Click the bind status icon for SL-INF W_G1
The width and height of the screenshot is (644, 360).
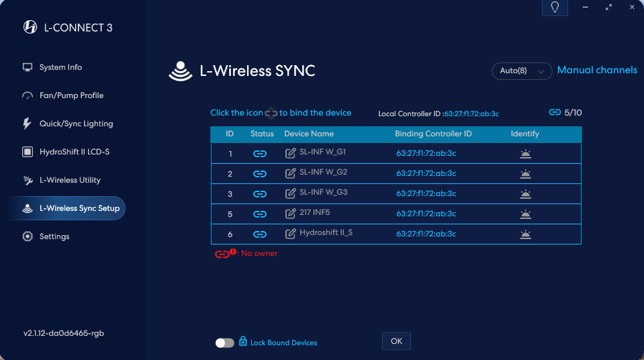click(260, 154)
